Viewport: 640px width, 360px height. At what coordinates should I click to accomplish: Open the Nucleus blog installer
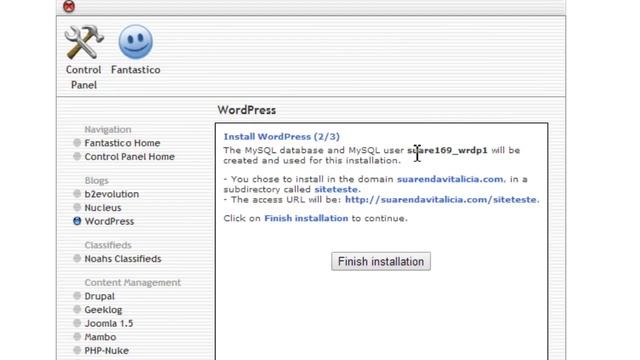[x=103, y=208]
